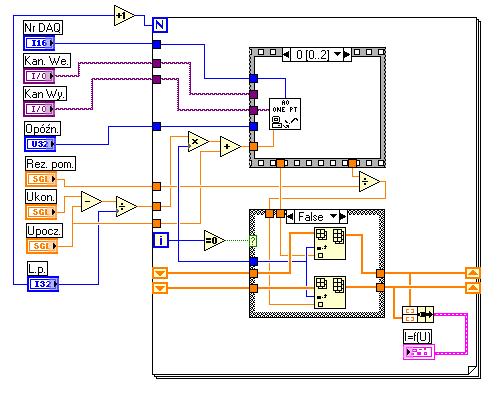Viewport: 497px width, 395px height.
Task: Click the divide node below sequence structure
Action: click(x=369, y=182)
